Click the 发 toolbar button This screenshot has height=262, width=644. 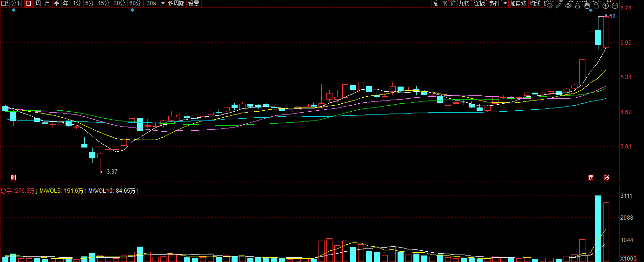435,3
